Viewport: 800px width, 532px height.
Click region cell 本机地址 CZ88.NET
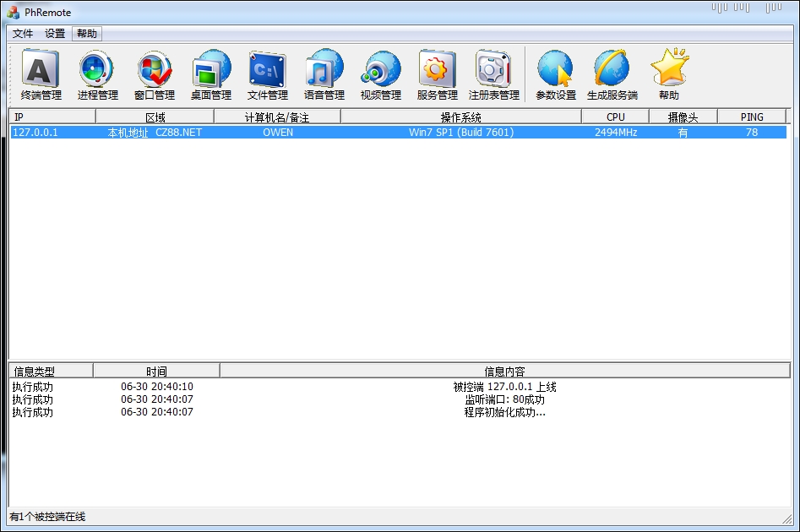coord(155,132)
